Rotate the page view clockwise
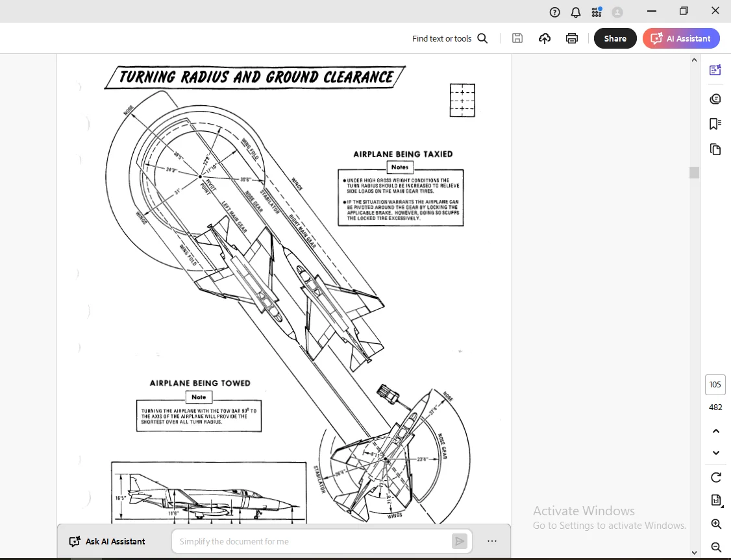The width and height of the screenshot is (731, 560). coord(715,478)
